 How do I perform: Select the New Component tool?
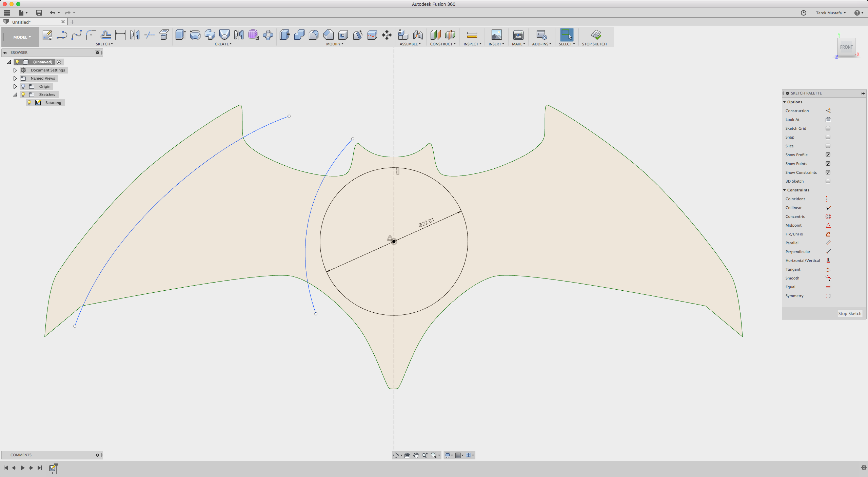403,35
